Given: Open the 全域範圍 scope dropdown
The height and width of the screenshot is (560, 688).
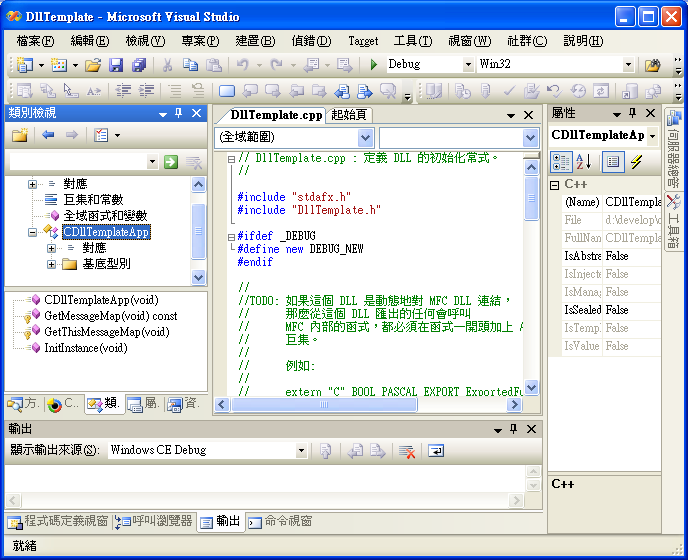Looking at the screenshot, I should (365, 138).
